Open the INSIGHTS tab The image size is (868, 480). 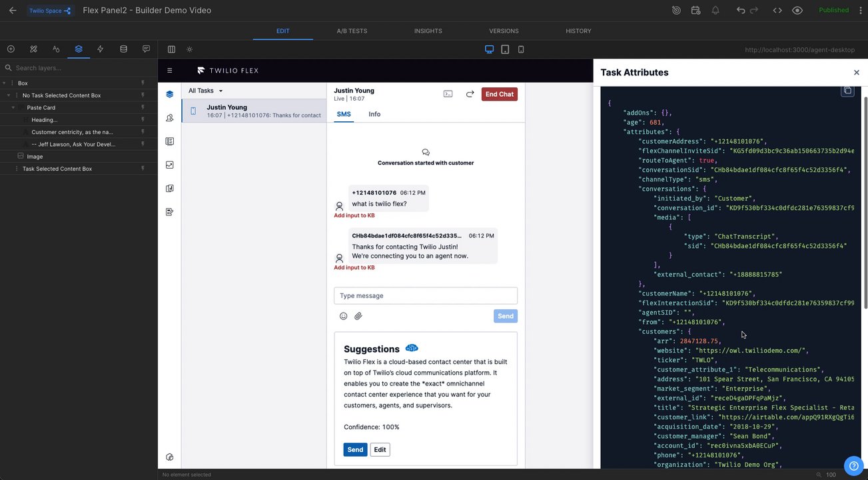click(428, 31)
